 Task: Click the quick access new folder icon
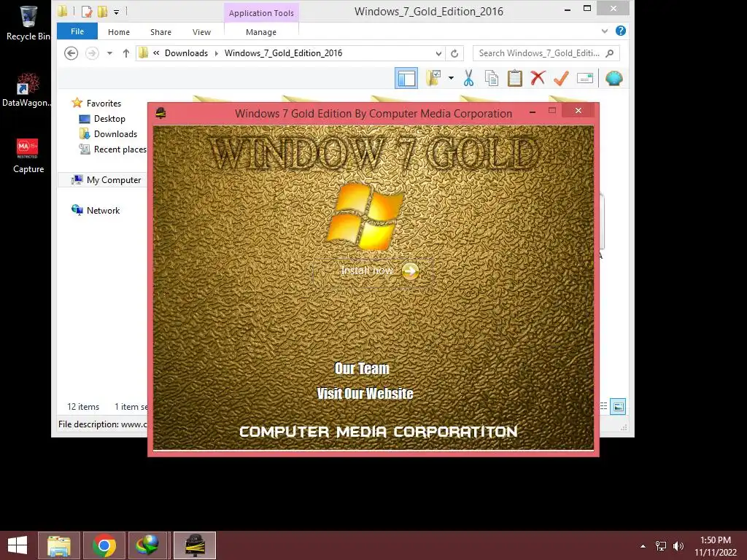coord(102,11)
